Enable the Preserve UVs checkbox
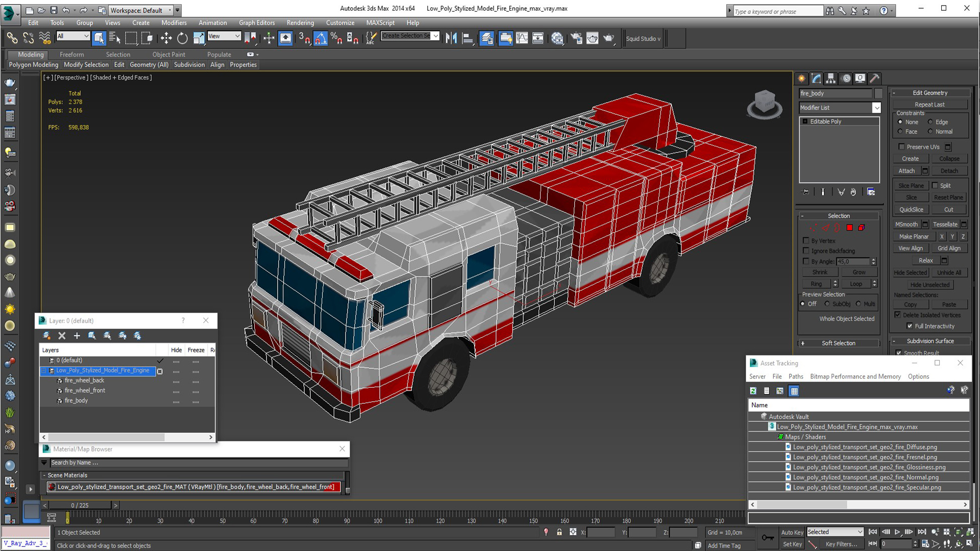Viewport: 980px width, 551px height. tap(902, 147)
